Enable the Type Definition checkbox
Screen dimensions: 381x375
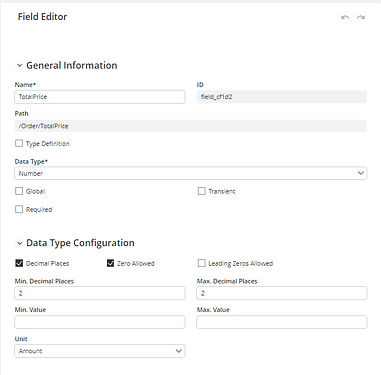pos(19,143)
